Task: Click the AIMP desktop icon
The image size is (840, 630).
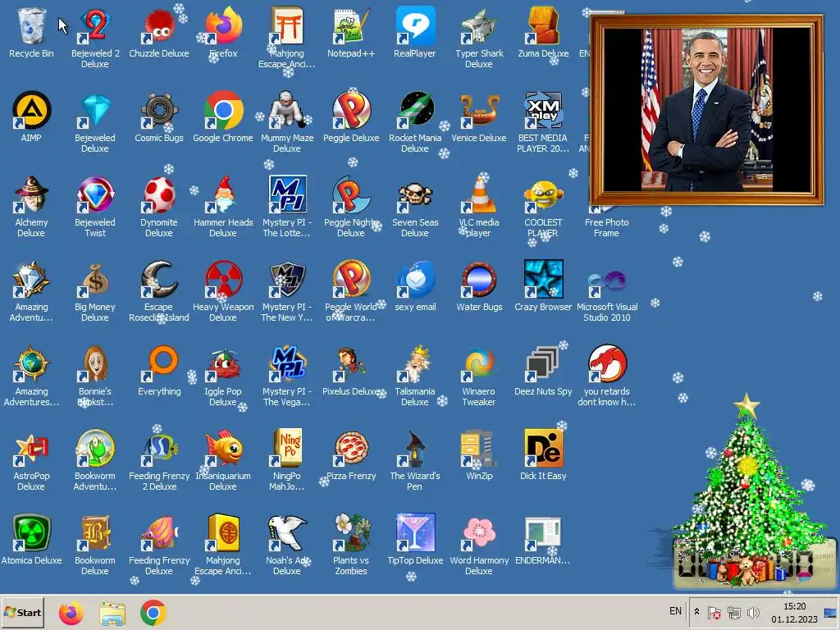Action: pyautogui.click(x=31, y=111)
